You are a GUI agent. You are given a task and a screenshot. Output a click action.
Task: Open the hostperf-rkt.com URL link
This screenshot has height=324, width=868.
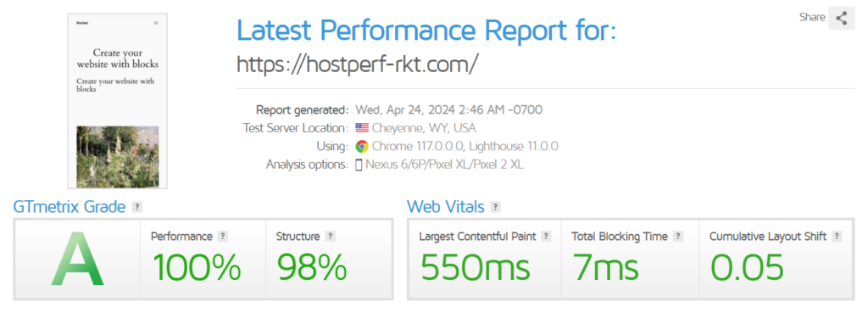tap(357, 64)
